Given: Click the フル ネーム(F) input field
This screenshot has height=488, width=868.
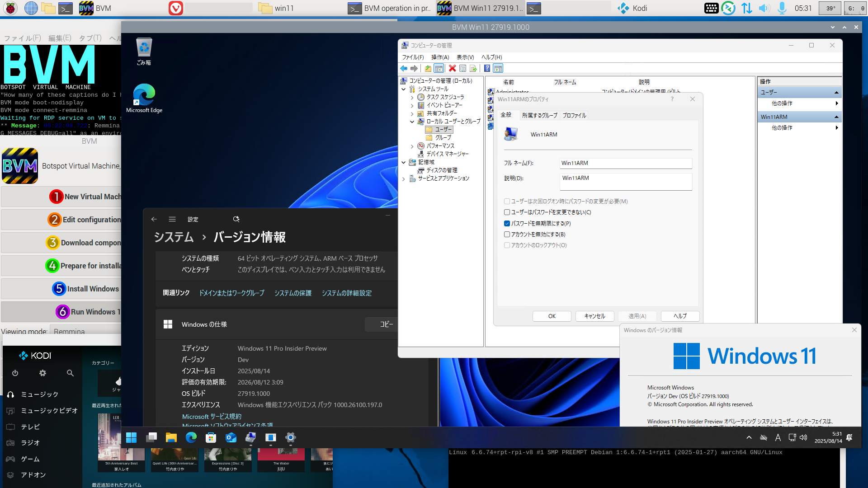Looking at the screenshot, I should tap(626, 163).
